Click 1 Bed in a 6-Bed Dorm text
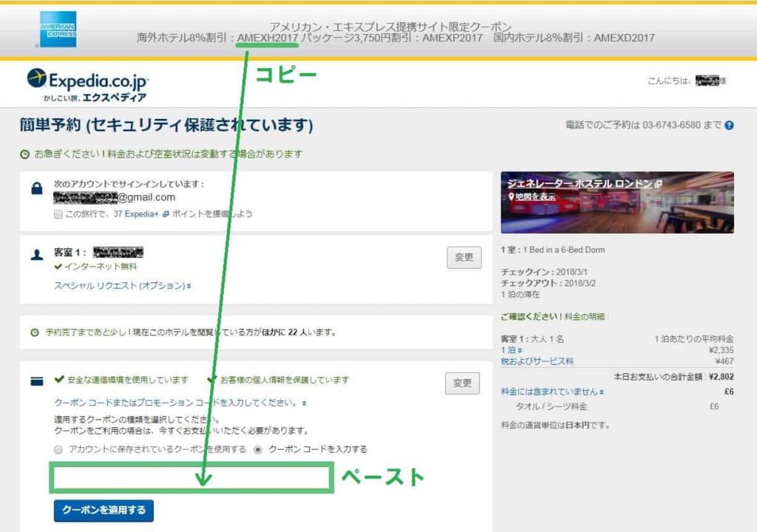The width and height of the screenshot is (757, 532). pos(564,250)
